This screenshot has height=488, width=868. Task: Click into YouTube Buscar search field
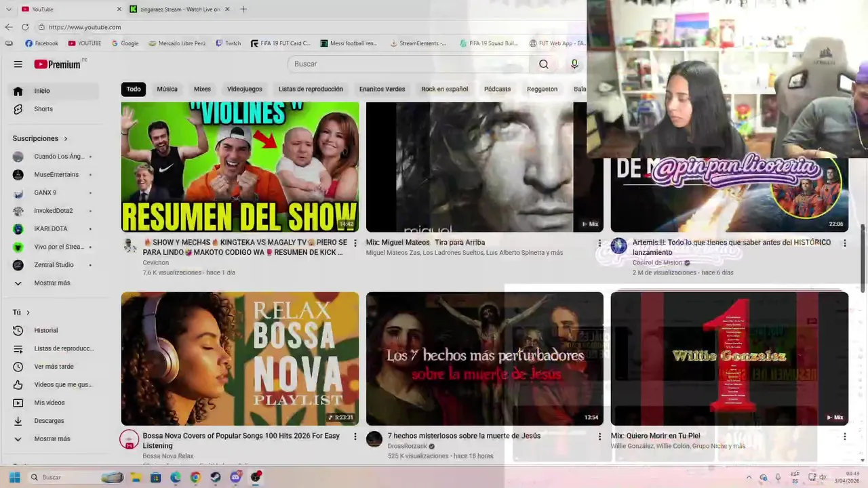[409, 64]
